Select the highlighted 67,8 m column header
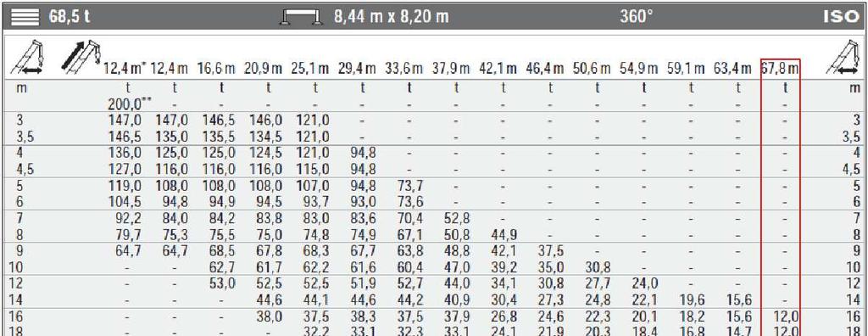The width and height of the screenshot is (868, 336). click(781, 70)
